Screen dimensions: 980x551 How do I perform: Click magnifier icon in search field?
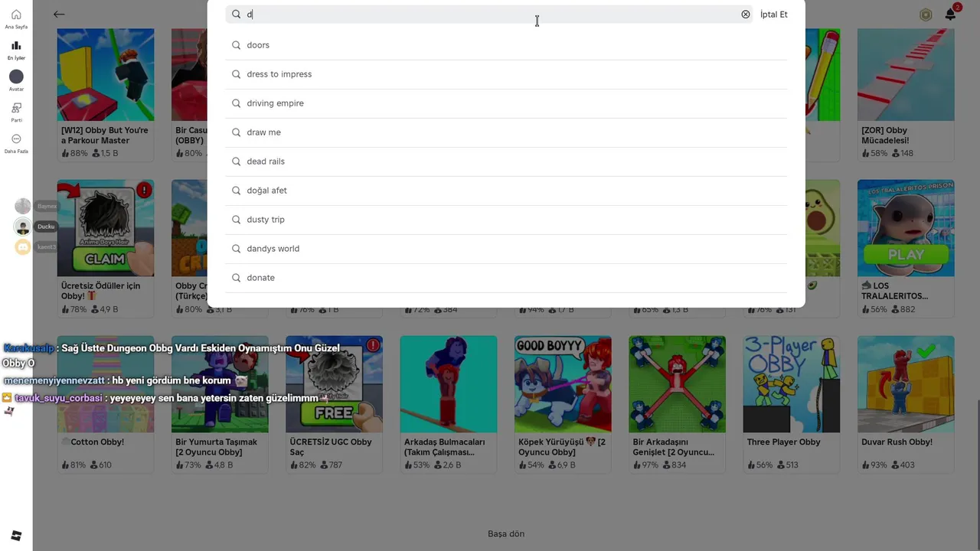click(236, 15)
